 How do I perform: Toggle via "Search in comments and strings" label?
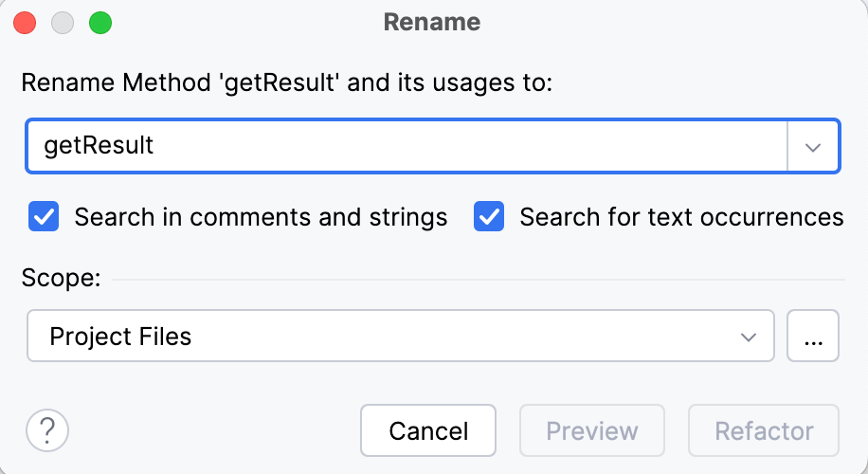261,217
